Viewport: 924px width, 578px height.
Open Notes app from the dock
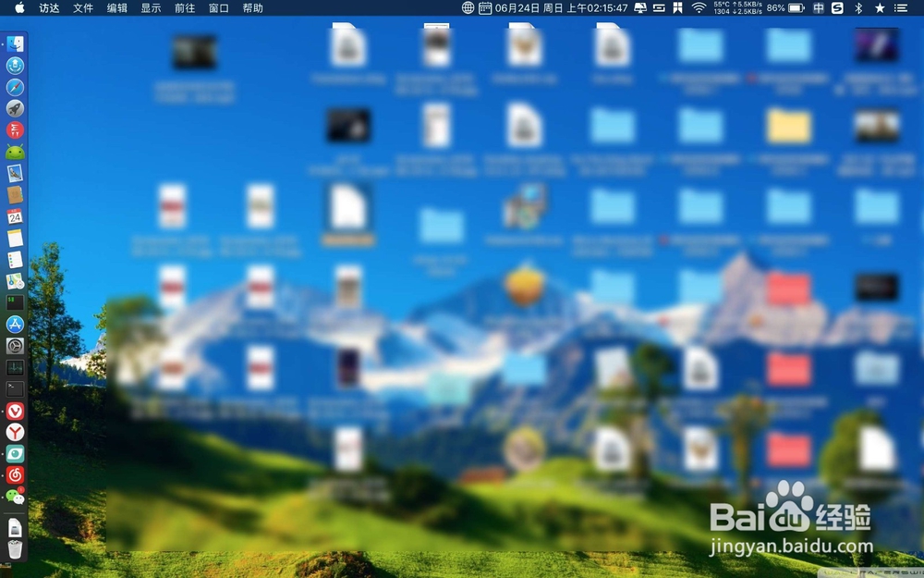click(x=15, y=238)
